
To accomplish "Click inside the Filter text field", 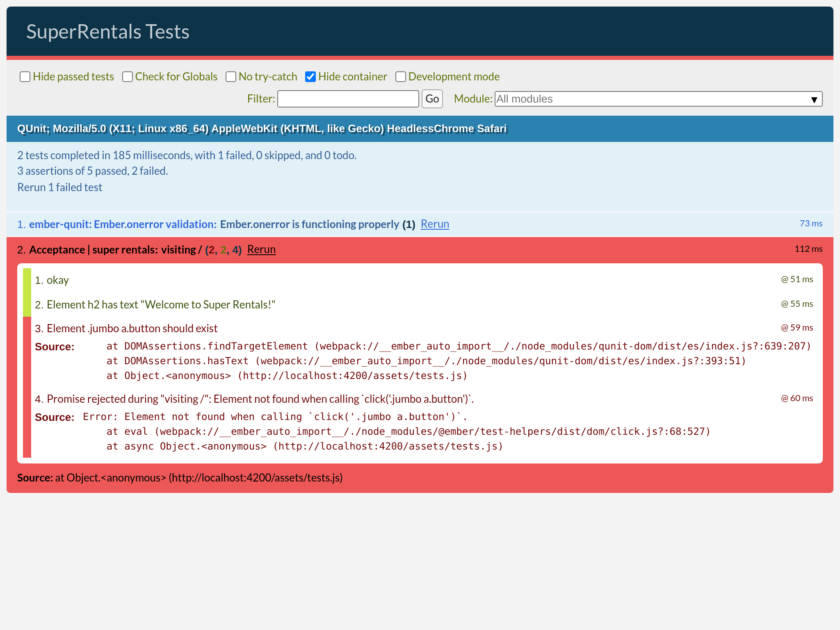I will [347, 99].
